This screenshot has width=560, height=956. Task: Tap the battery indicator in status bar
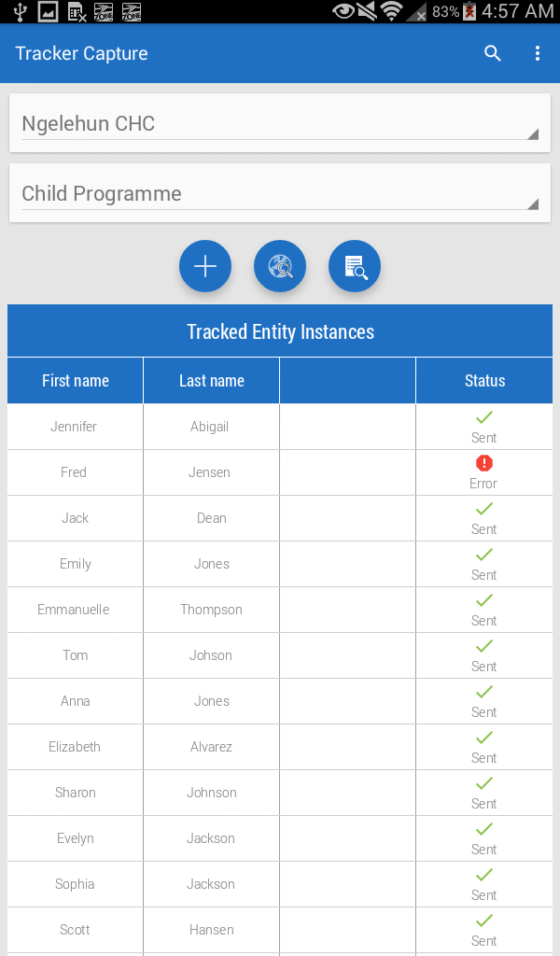point(469,12)
